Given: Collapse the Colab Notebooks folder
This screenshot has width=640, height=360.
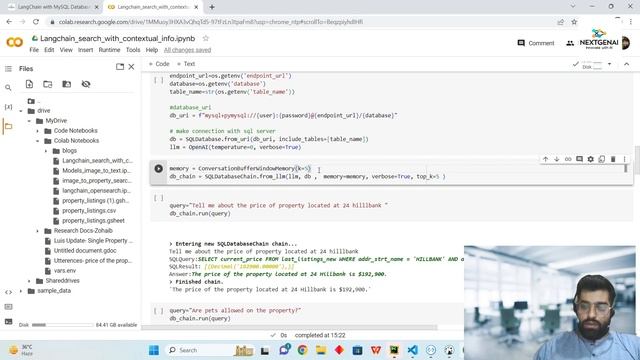Looking at the screenshot, I should coord(38,141).
